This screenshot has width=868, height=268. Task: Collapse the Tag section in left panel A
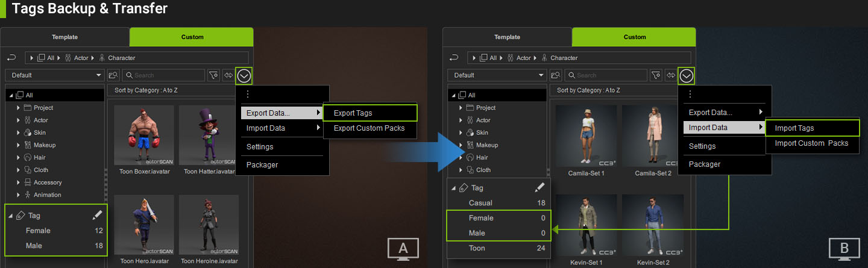point(10,216)
